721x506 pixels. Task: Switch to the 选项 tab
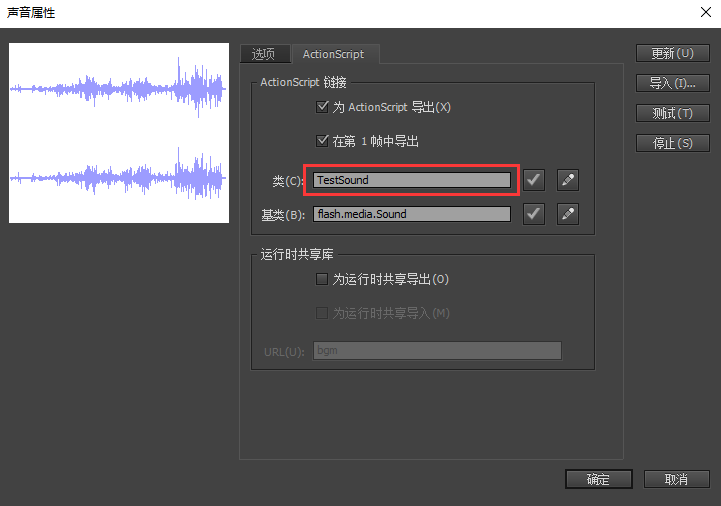(265, 54)
